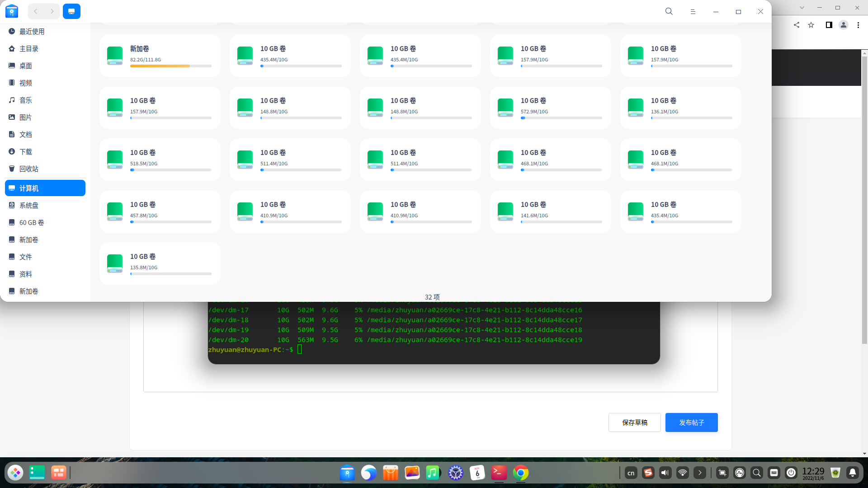Expand browser tab search chevron
This screenshot has height=488, width=868.
click(802, 8)
